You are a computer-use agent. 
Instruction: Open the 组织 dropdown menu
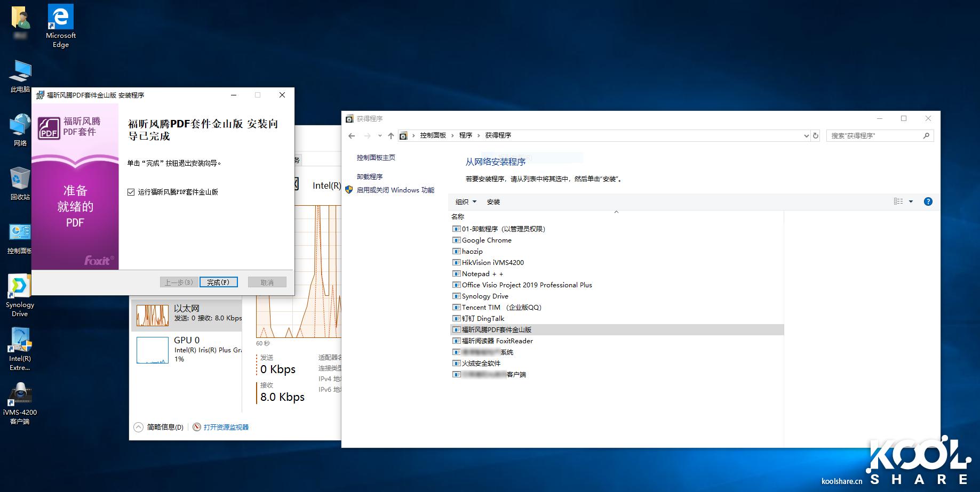(464, 201)
